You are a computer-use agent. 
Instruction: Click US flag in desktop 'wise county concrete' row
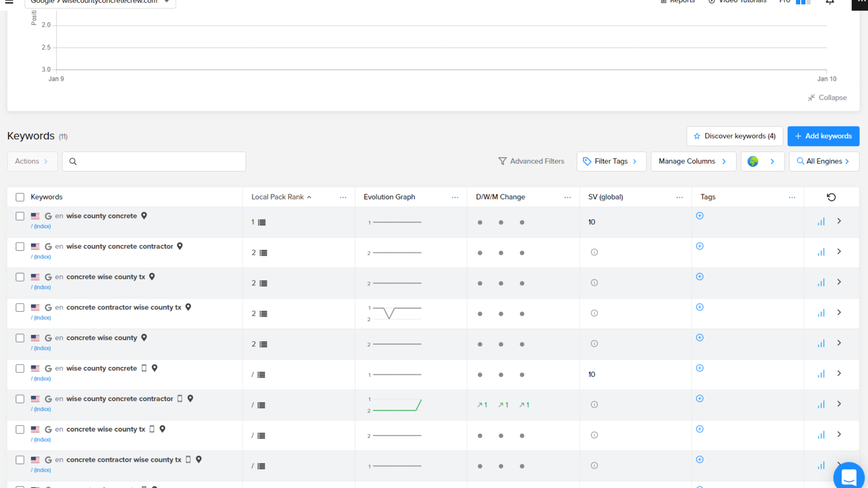[35, 216]
